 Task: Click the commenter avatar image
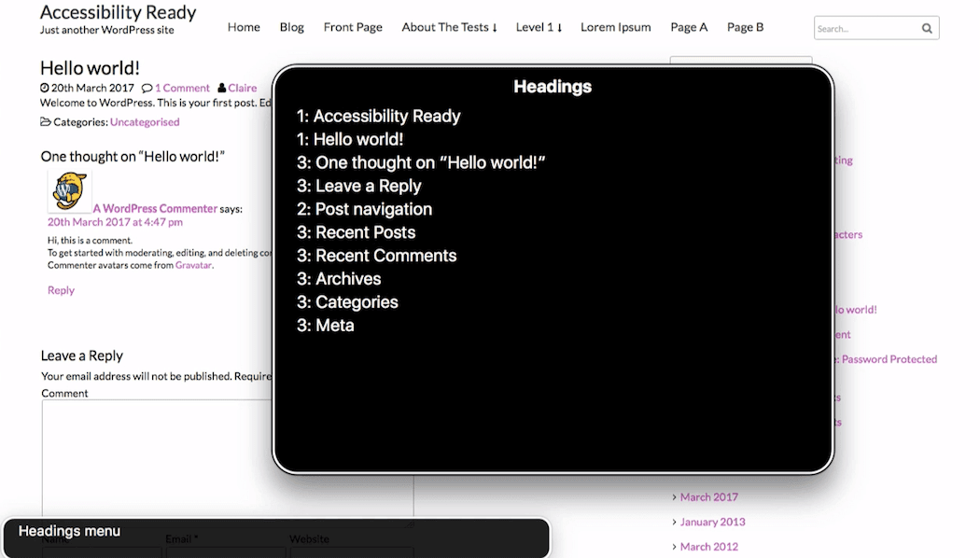70,191
